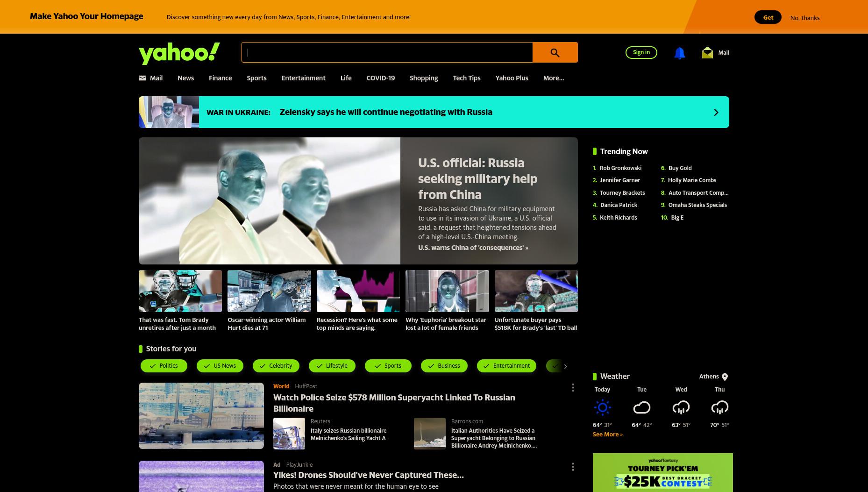Open trending topic Big E
Image resolution: width=868 pixels, height=492 pixels.
coord(677,218)
